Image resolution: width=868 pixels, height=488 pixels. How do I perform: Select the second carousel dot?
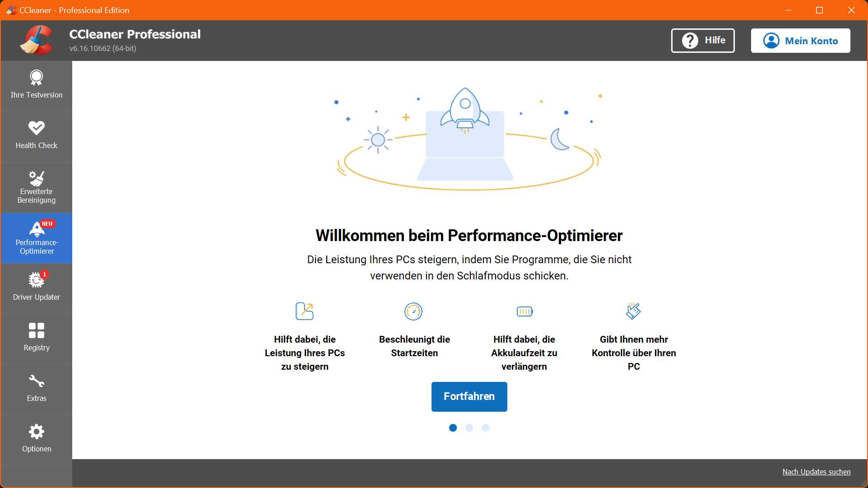click(469, 428)
